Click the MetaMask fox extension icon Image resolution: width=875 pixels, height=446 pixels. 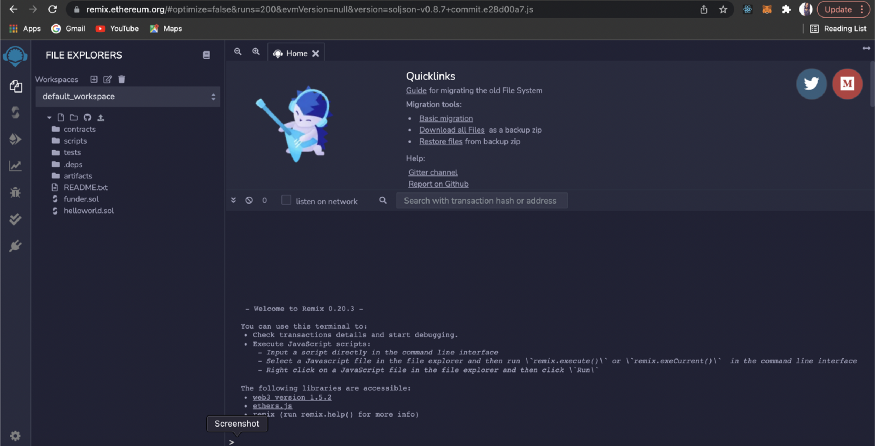pyautogui.click(x=768, y=9)
